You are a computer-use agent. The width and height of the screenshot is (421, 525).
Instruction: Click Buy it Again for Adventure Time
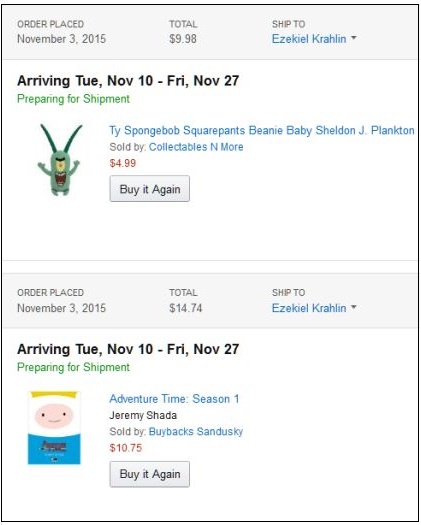pos(150,474)
